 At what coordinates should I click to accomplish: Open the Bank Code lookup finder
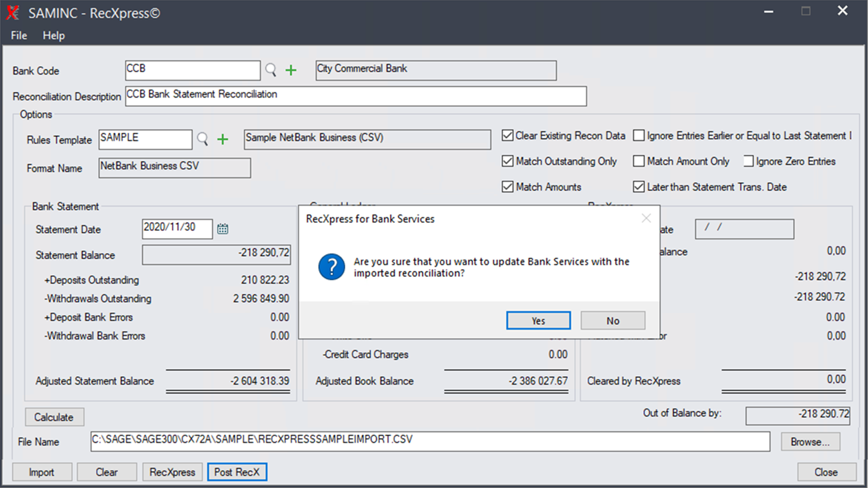pyautogui.click(x=270, y=70)
